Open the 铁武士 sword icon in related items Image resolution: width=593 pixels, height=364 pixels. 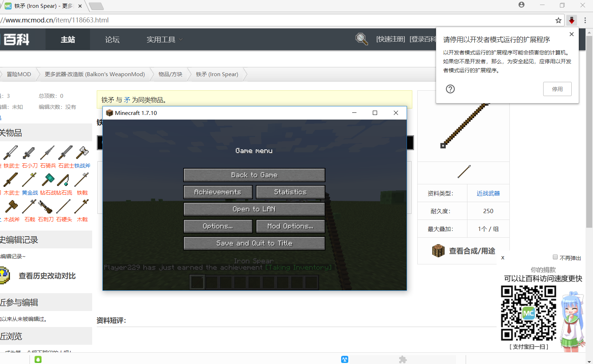pos(11,153)
